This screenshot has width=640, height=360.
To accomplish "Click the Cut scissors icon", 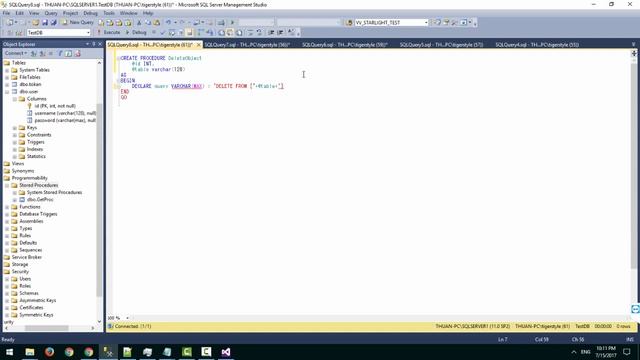I will 139,22.
